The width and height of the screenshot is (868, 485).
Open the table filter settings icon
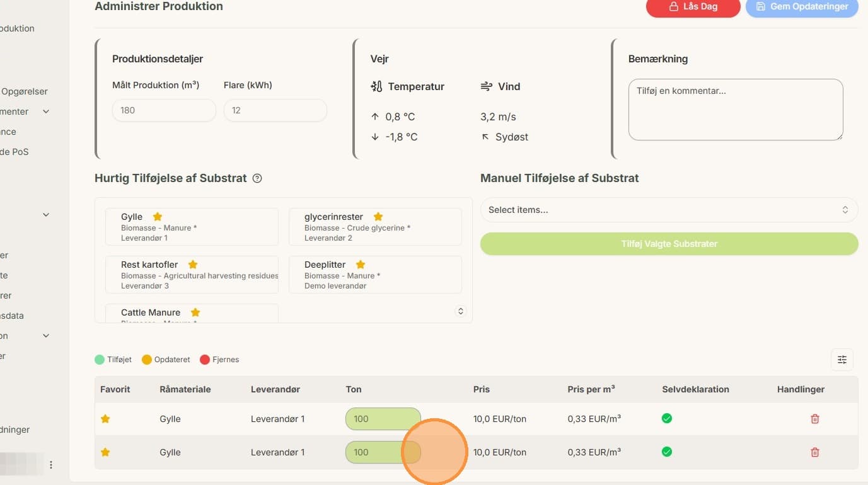842,360
